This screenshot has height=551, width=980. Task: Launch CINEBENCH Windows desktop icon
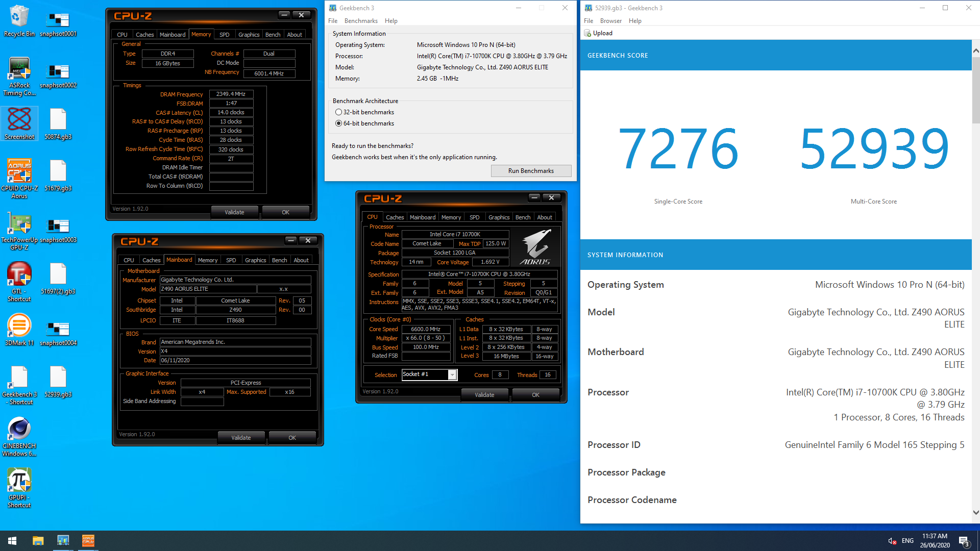(19, 437)
